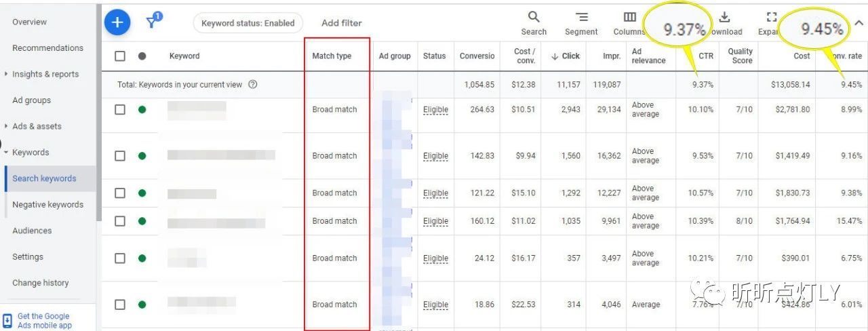Click the Search magnifier icon
This screenshot has height=331, width=868.
[x=534, y=17]
